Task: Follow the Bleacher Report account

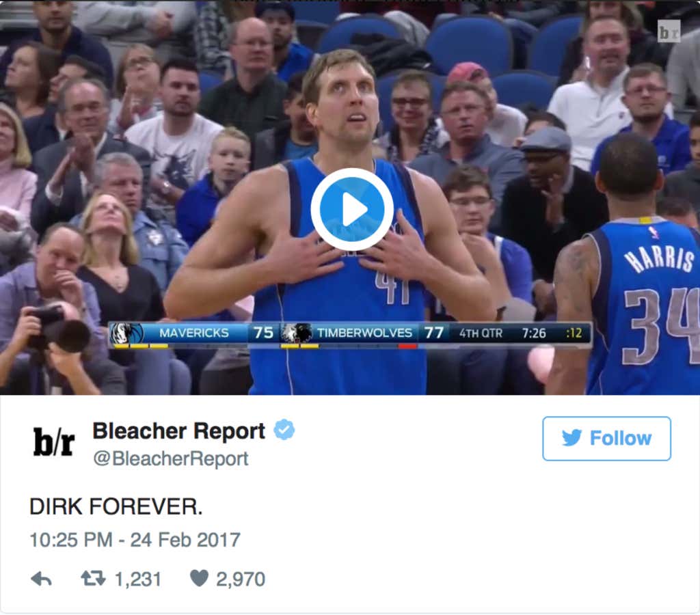Action: point(607,438)
